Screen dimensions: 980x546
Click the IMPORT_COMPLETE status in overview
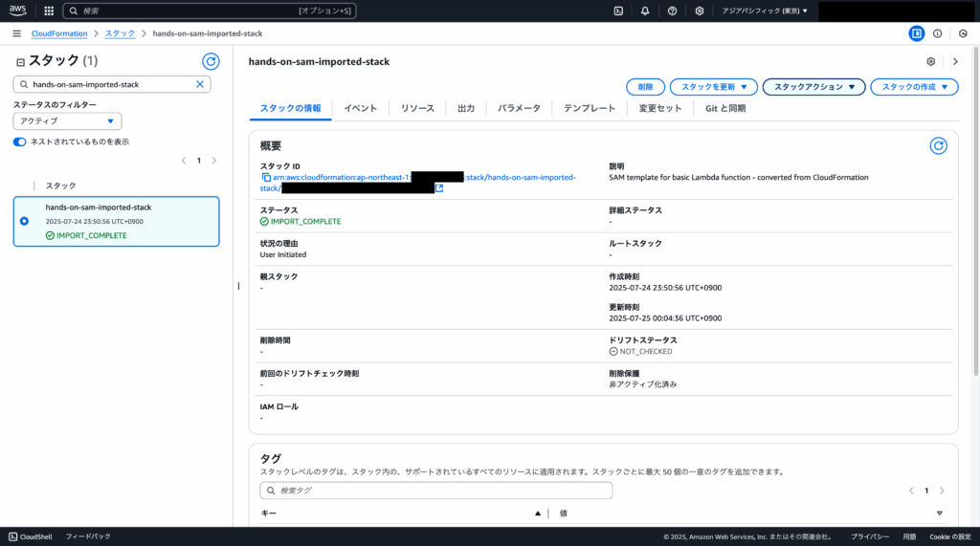(x=301, y=221)
